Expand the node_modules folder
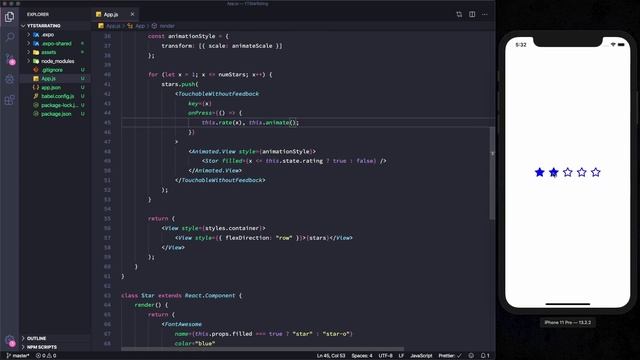This screenshot has height=360, width=640. click(58, 61)
